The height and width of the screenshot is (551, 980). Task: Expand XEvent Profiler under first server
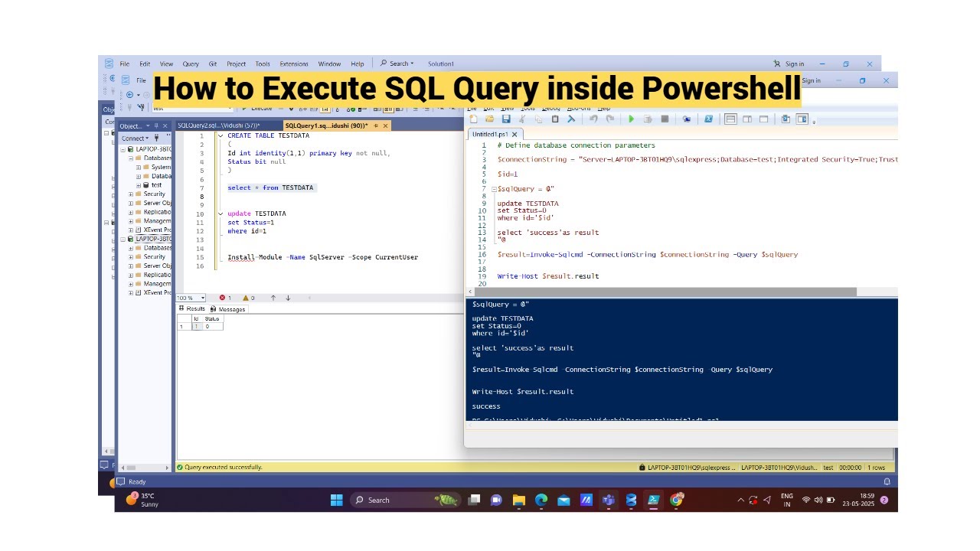[131, 230]
